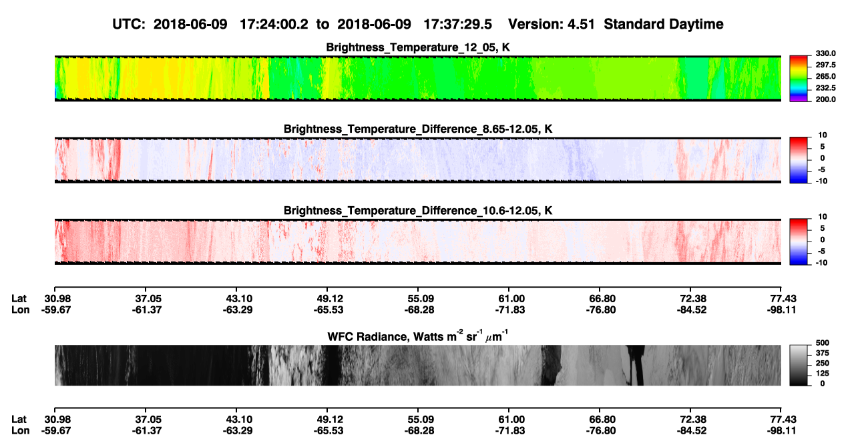
Task: Click the 10 tick of the 10.6-12.05 colorbar
Action: tap(823, 217)
